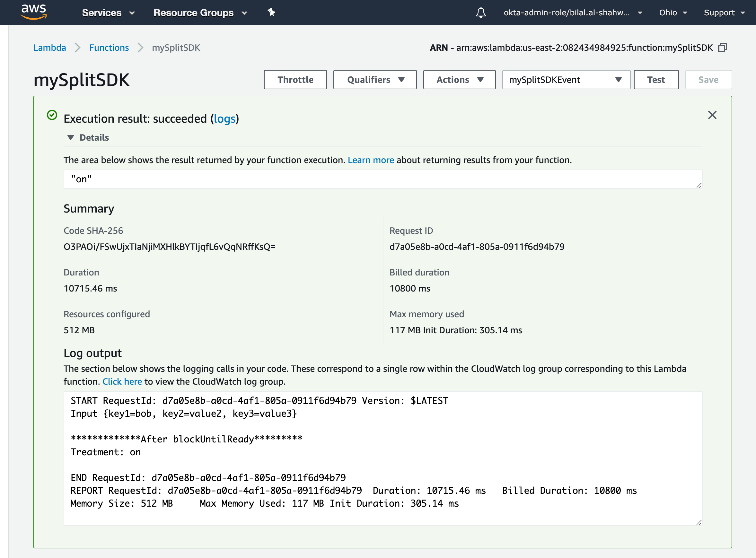Open the Actions dropdown
Screen dimensions: 756x558
459,80
